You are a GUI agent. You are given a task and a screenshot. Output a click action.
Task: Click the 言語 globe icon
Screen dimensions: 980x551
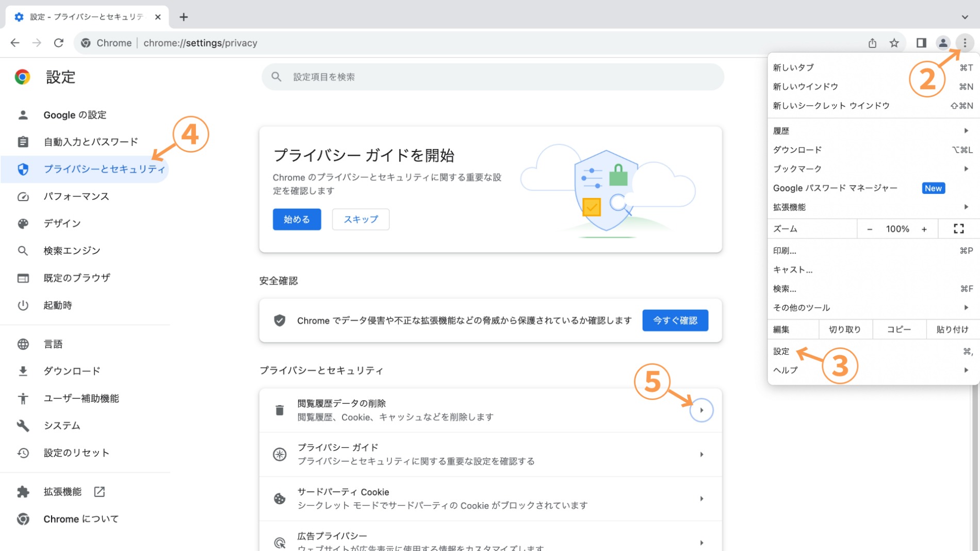[23, 344]
